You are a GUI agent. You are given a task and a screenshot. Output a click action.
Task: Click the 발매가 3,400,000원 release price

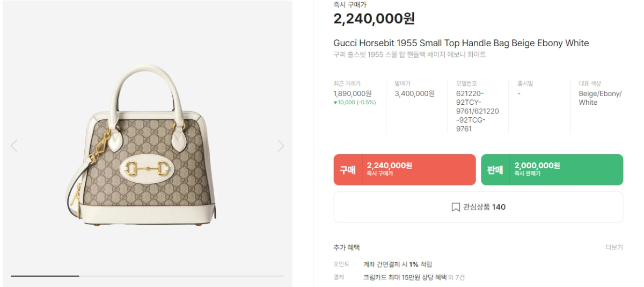414,94
